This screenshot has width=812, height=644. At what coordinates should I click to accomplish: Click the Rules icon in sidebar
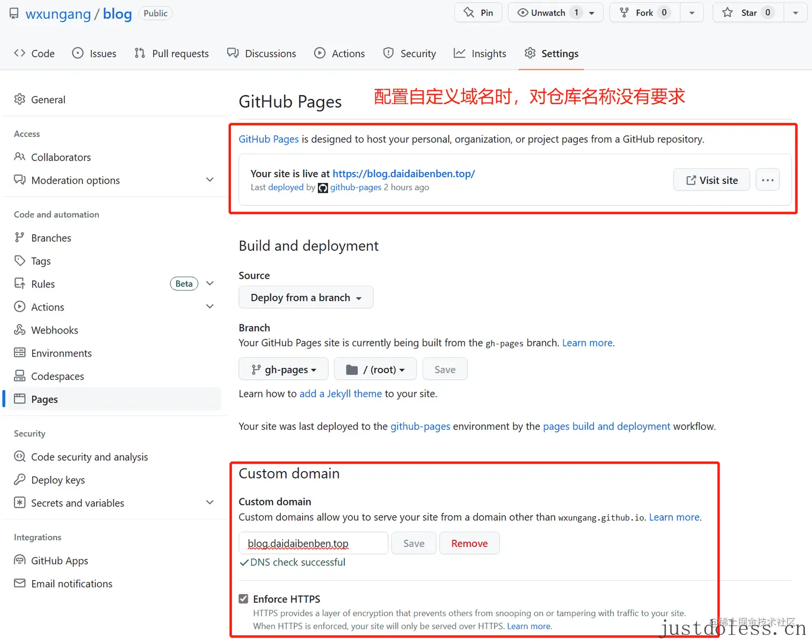(x=20, y=283)
